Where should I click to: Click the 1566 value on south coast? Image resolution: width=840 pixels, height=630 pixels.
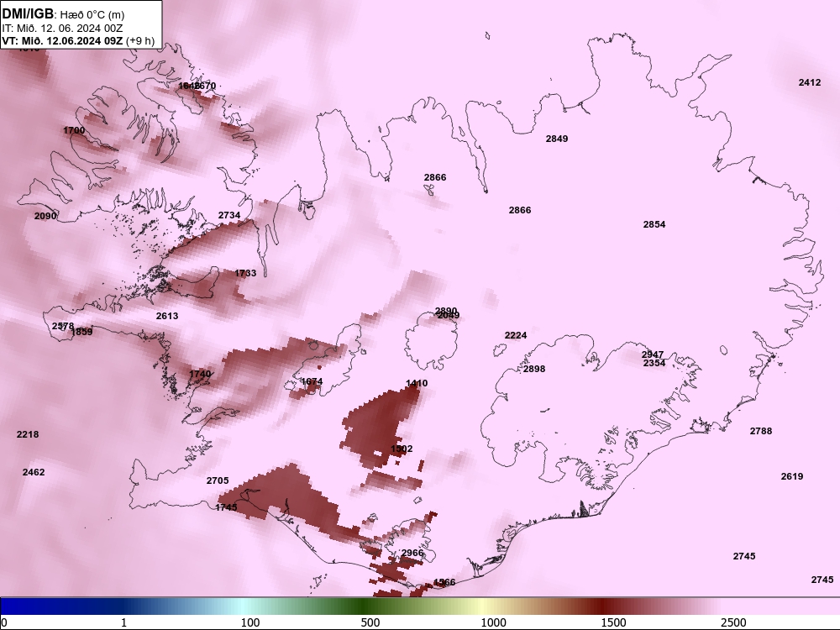tap(444, 582)
